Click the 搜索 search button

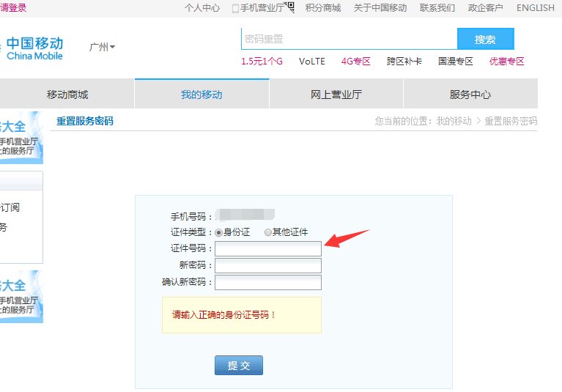point(486,39)
